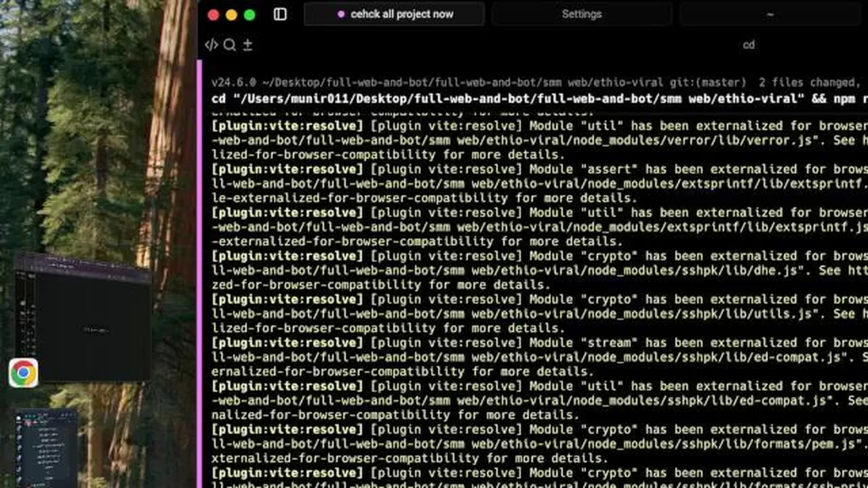Click the 'cd "/Users/munir011/Desktop' command line

tap(540, 98)
